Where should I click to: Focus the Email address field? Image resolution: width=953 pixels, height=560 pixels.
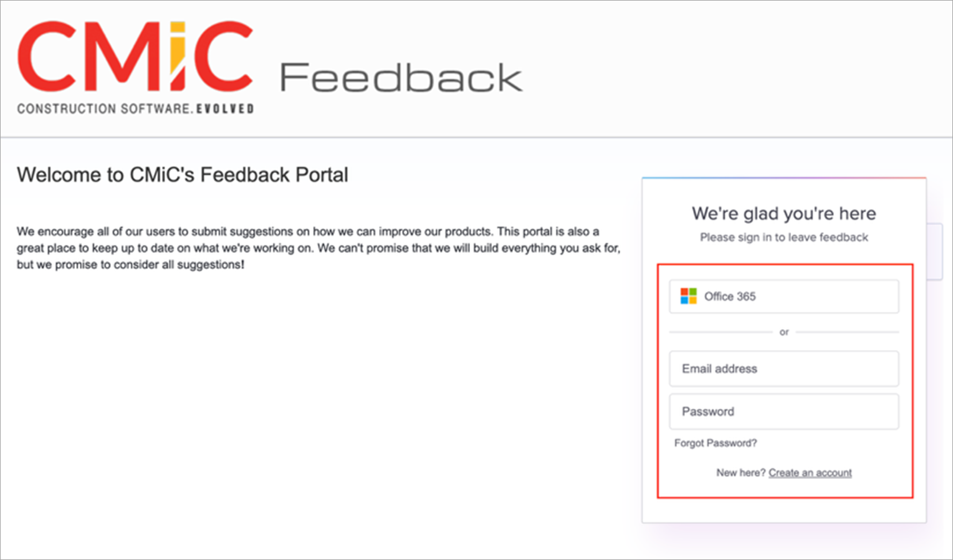[783, 369]
